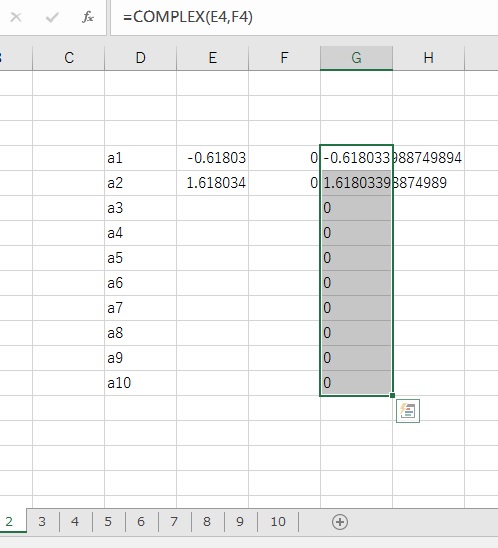The width and height of the screenshot is (498, 548).
Task: Select the 0 in column G on row a6
Action: pyautogui.click(x=356, y=283)
